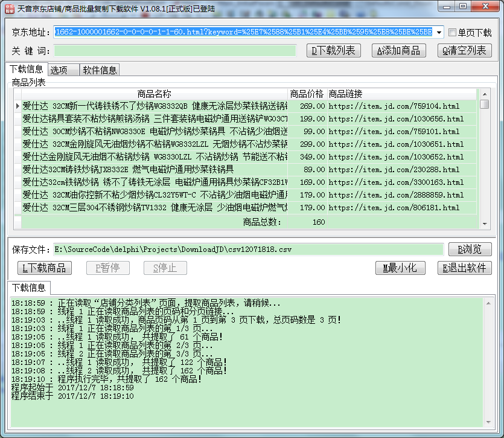The height and width of the screenshot is (438, 504).
Task: Sort by the 商品名称 column header
Action: click(x=155, y=94)
